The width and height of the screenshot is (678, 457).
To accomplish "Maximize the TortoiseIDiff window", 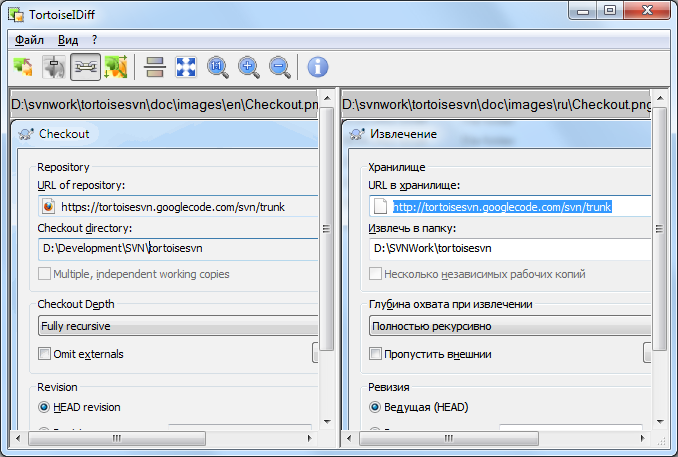I will pos(610,10).
